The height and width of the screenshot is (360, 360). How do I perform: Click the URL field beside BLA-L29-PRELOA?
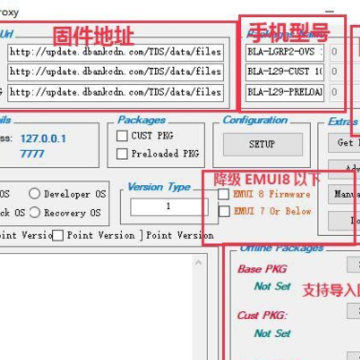(115, 92)
